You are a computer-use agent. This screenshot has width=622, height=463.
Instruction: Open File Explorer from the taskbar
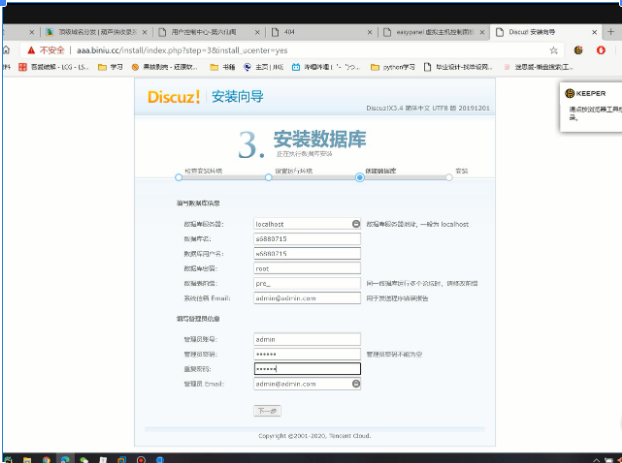[27, 459]
